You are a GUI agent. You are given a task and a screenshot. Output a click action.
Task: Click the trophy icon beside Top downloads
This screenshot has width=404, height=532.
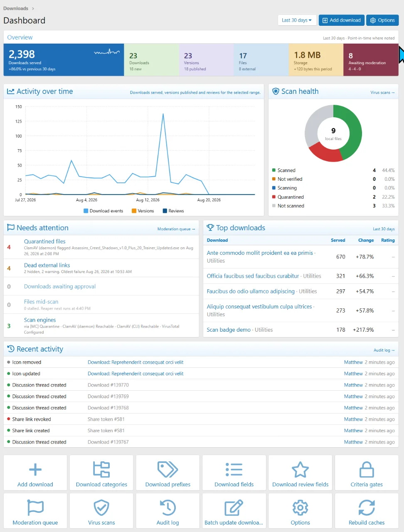point(210,228)
